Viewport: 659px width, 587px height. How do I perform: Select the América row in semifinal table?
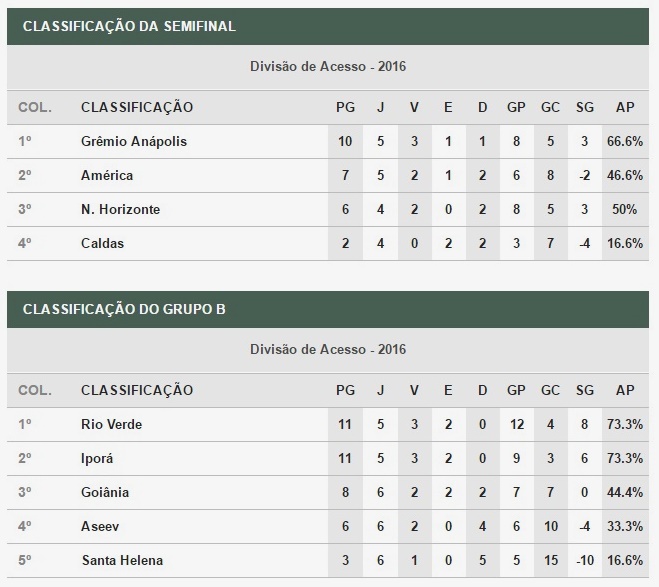tap(328, 176)
